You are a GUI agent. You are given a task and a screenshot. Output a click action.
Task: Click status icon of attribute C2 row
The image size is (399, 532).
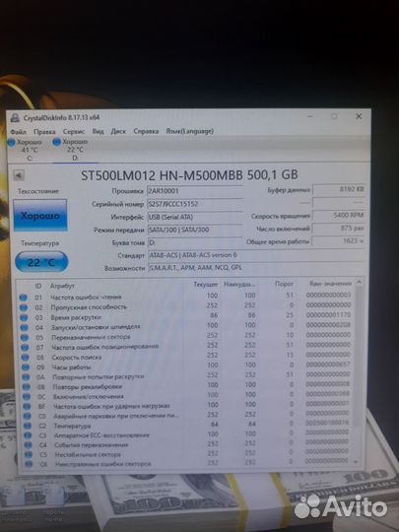28,426
